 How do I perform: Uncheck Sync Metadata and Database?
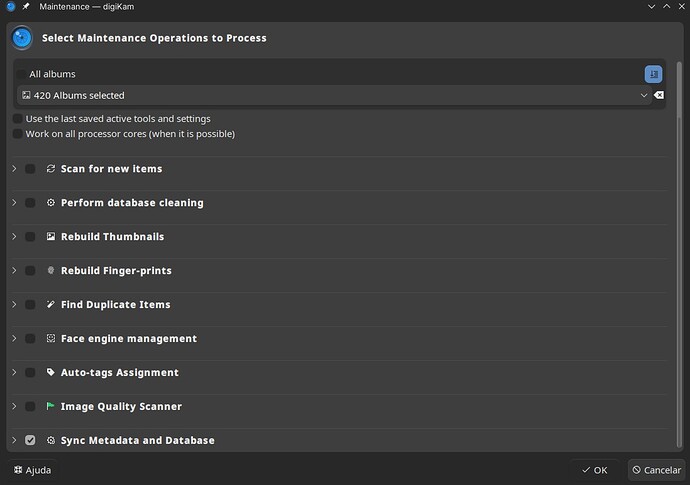(30, 440)
